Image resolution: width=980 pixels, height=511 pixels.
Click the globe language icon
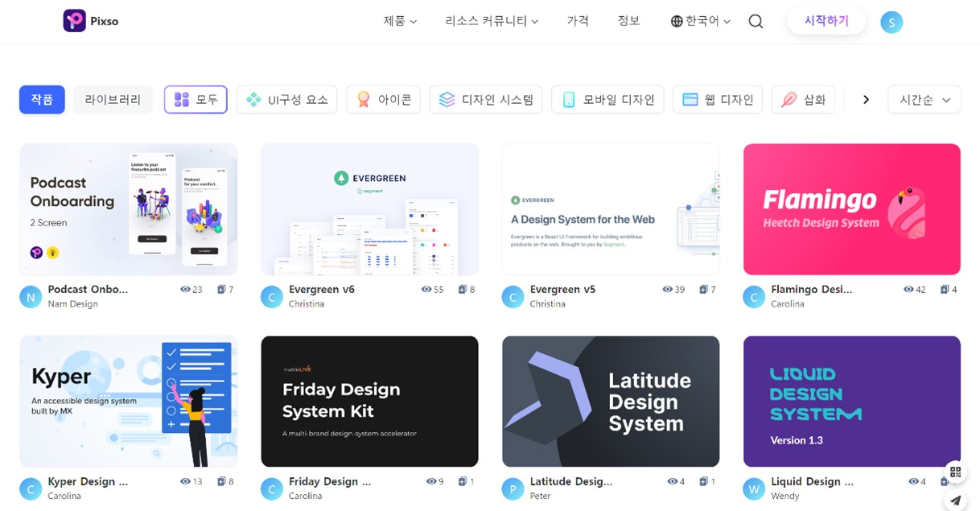click(x=677, y=22)
